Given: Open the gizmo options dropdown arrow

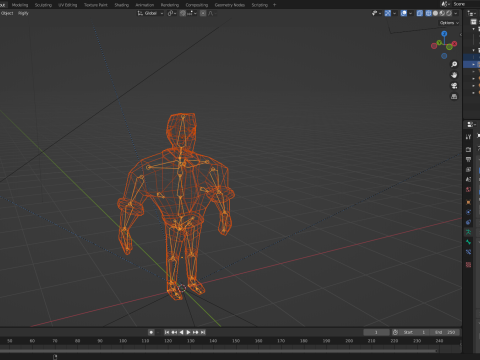Looking at the screenshot, I should coord(394,13).
